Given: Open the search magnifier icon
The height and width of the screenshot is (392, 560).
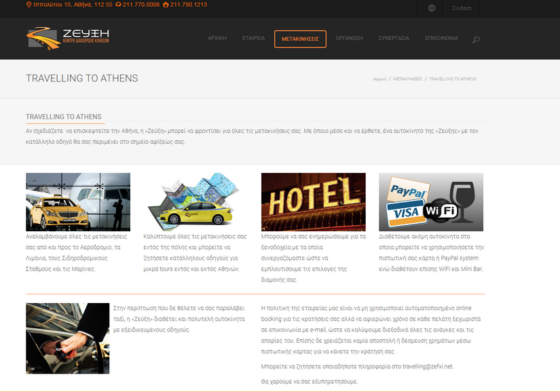Looking at the screenshot, I should [476, 39].
